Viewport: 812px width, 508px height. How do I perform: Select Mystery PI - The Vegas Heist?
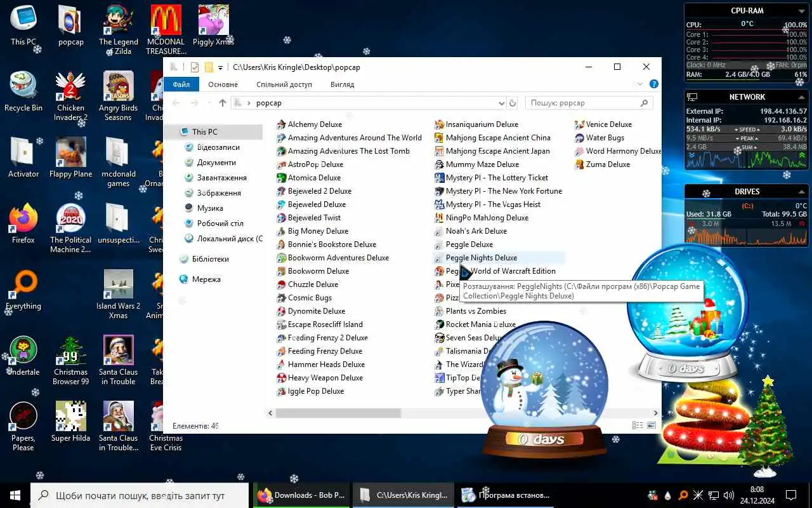pyautogui.click(x=494, y=204)
